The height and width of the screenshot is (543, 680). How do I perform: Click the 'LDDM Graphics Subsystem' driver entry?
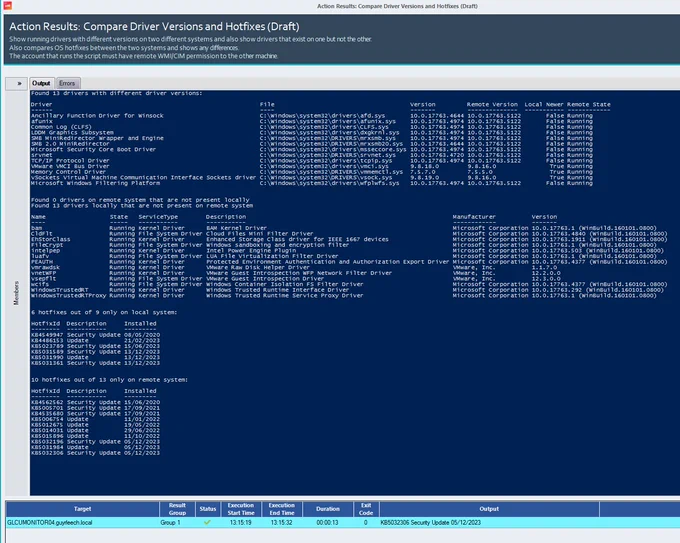click(x=72, y=133)
